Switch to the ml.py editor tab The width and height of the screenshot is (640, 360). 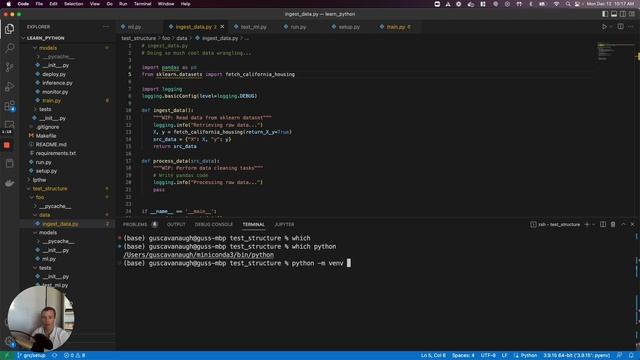pyautogui.click(x=134, y=27)
